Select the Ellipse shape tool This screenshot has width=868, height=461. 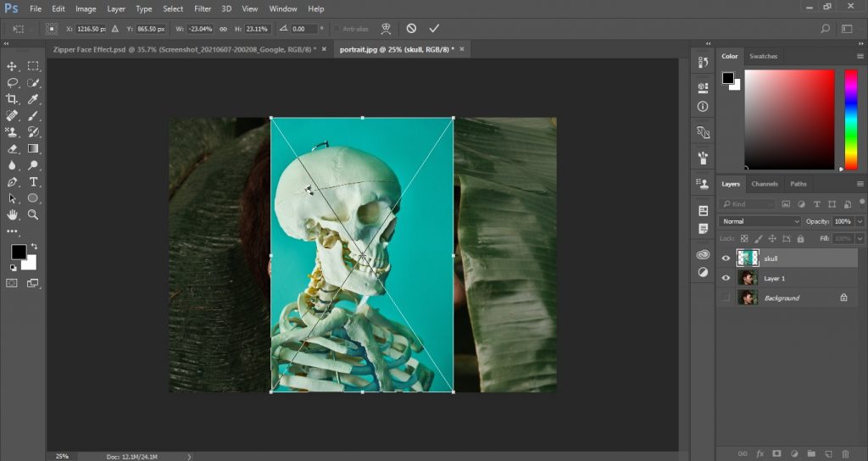click(33, 198)
